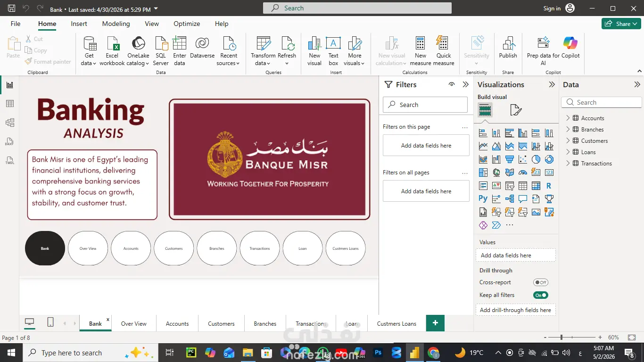
Task: Select the Stacked bar chart visual
Action: point(483,133)
